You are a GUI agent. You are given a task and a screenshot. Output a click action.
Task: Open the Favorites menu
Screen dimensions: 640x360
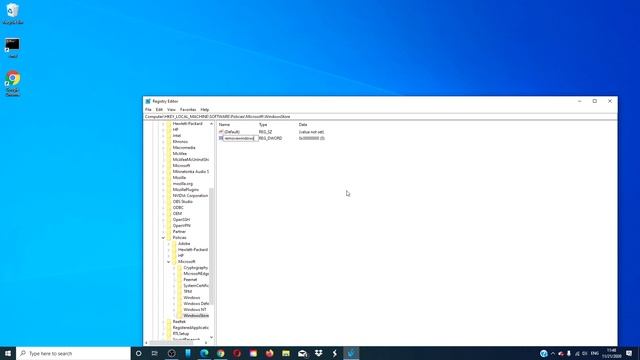(188, 110)
